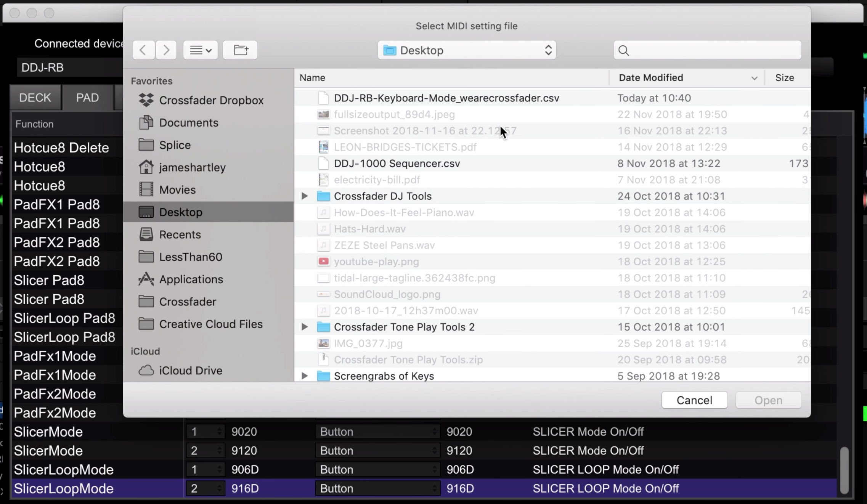Open Recents in the sidebar

point(180,234)
